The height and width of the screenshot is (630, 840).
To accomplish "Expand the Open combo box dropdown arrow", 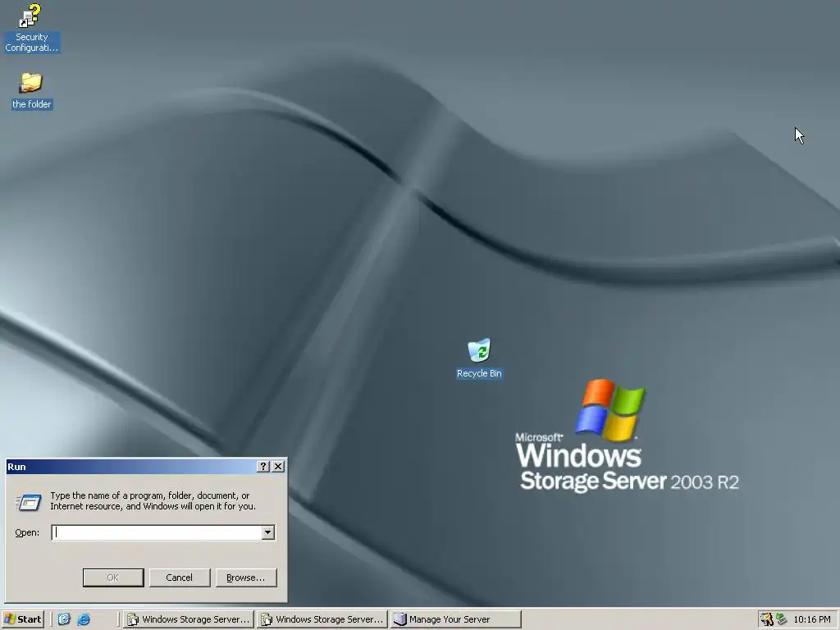I will pos(268,532).
